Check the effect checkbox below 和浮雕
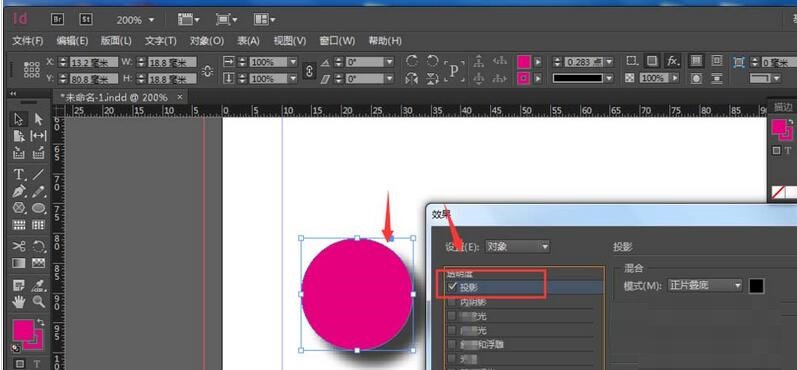 coord(452,359)
